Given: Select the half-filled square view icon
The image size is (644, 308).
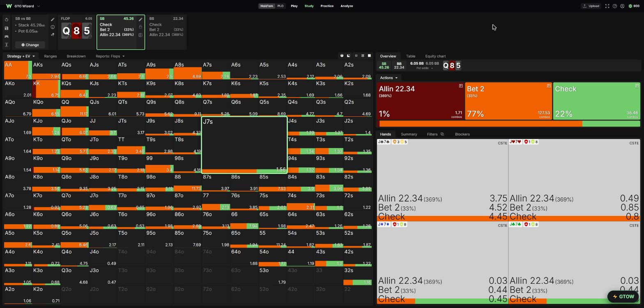Looking at the screenshot, I should [349, 56].
